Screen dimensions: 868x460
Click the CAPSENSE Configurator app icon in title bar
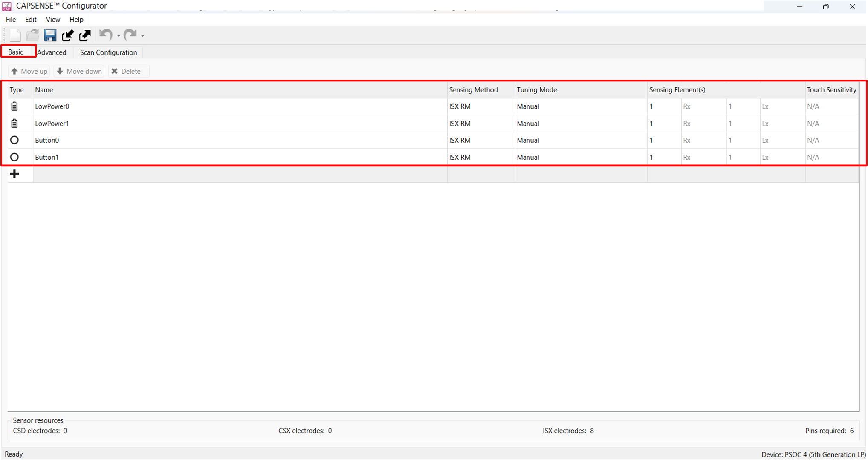[7, 6]
